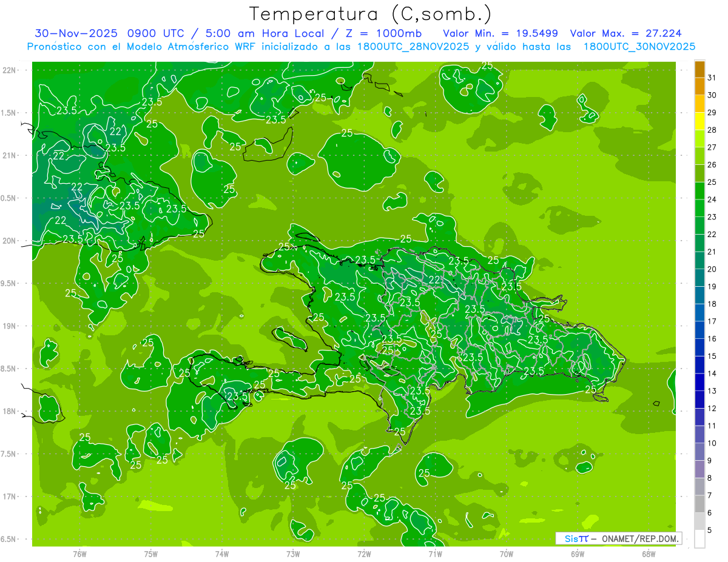
Task: Select the '1800UTC_28NOV2025' initialization time
Action: (x=414, y=47)
